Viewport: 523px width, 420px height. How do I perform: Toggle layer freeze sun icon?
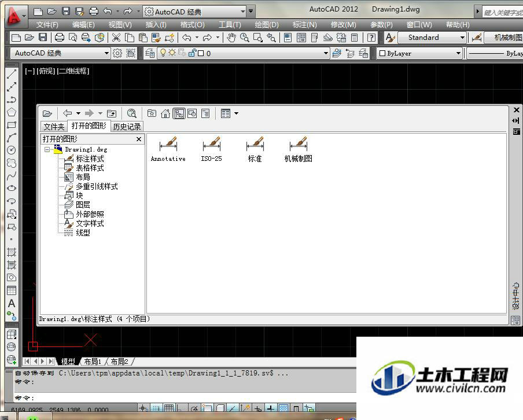[172, 53]
